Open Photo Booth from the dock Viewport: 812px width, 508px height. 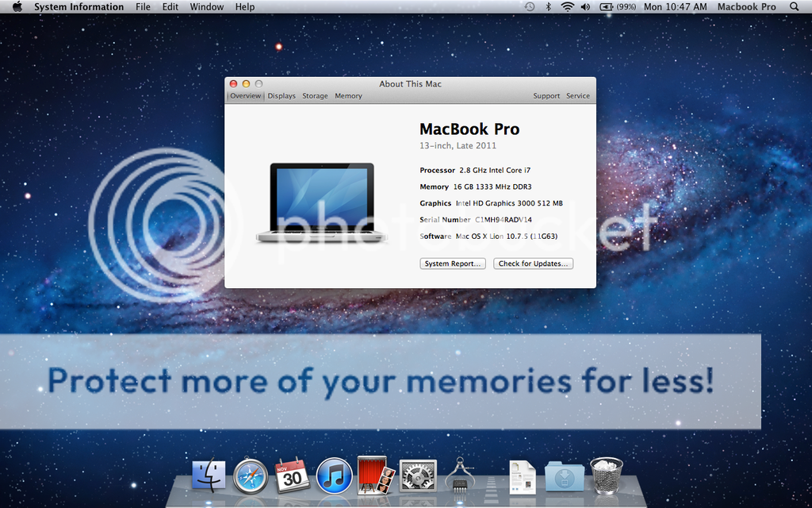tap(376, 475)
